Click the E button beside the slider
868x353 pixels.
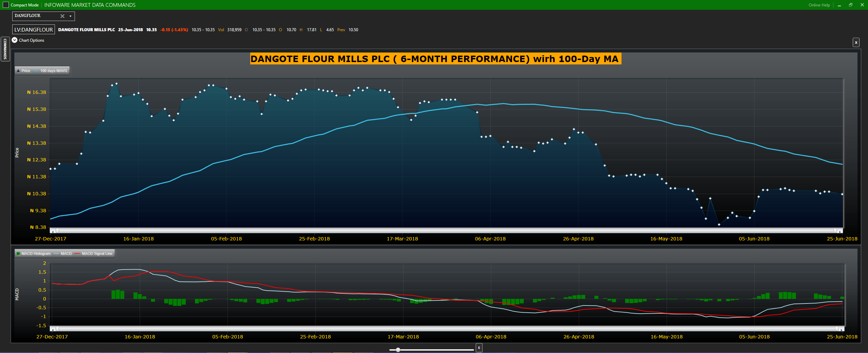coord(479,348)
